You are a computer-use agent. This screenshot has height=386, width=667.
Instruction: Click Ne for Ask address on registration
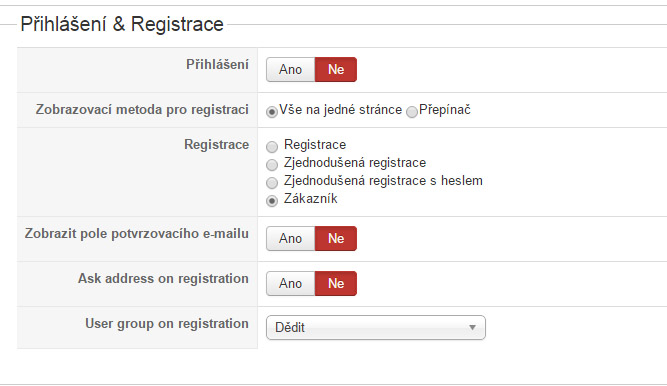point(336,283)
